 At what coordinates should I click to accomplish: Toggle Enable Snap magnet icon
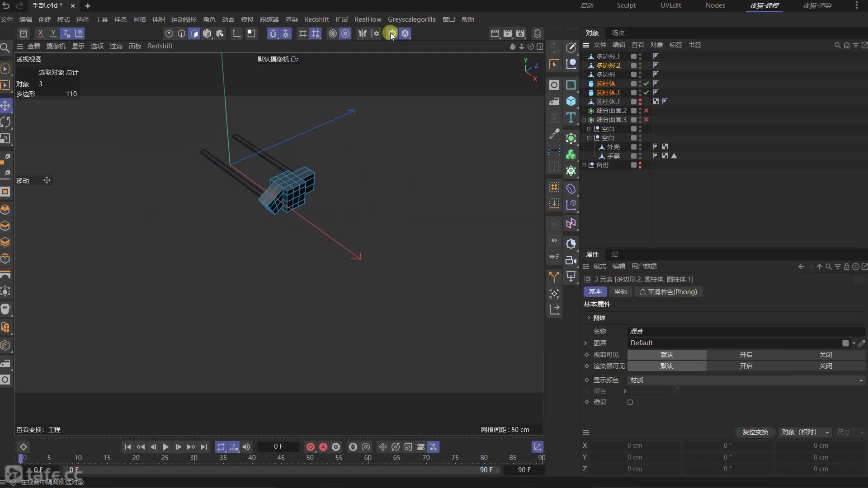[x=273, y=33]
